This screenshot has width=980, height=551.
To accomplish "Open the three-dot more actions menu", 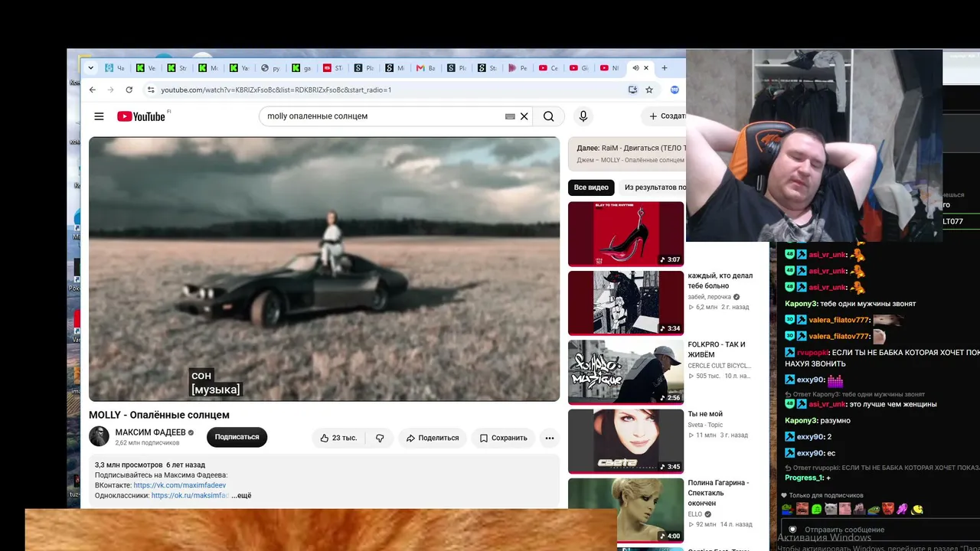I will pyautogui.click(x=549, y=438).
